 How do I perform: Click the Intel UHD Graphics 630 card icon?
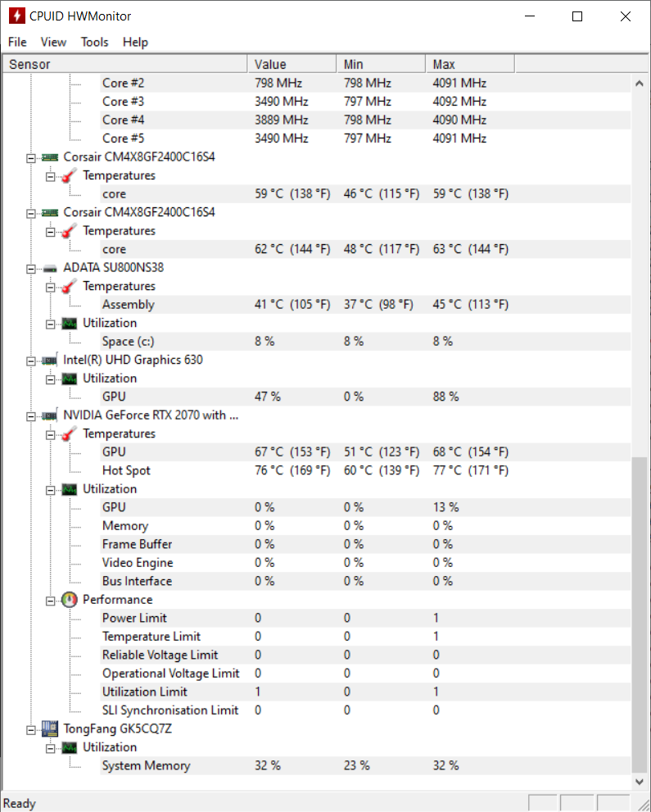[x=50, y=360]
